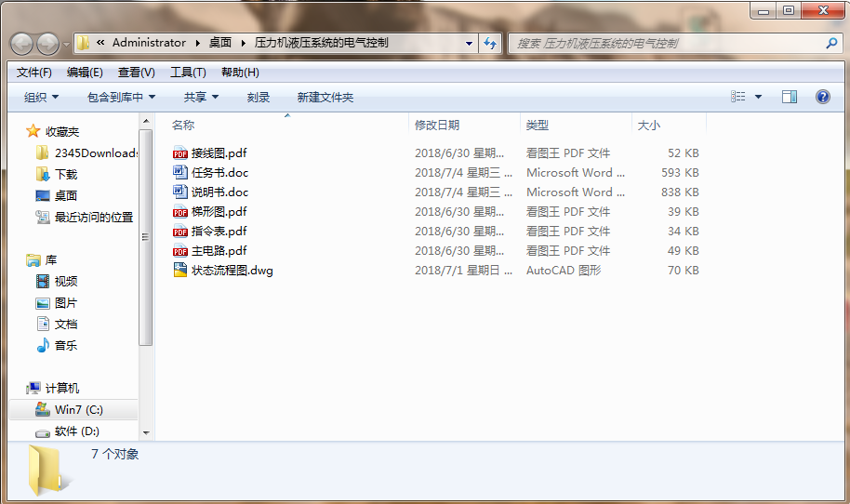
Task: Click the 2345Downloads folder icon
Action: click(42, 153)
